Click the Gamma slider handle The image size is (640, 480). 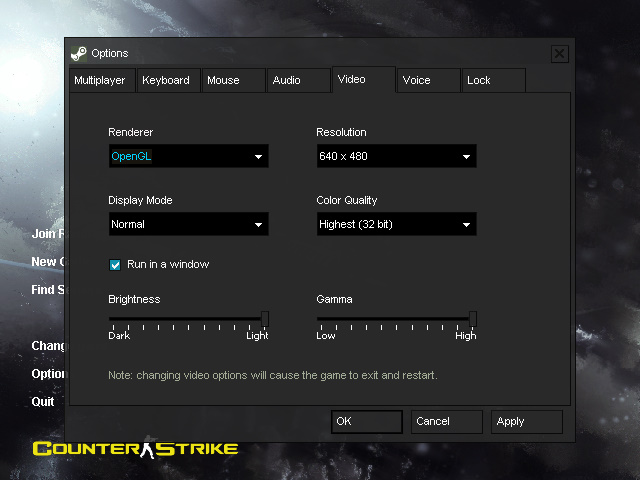click(x=473, y=319)
